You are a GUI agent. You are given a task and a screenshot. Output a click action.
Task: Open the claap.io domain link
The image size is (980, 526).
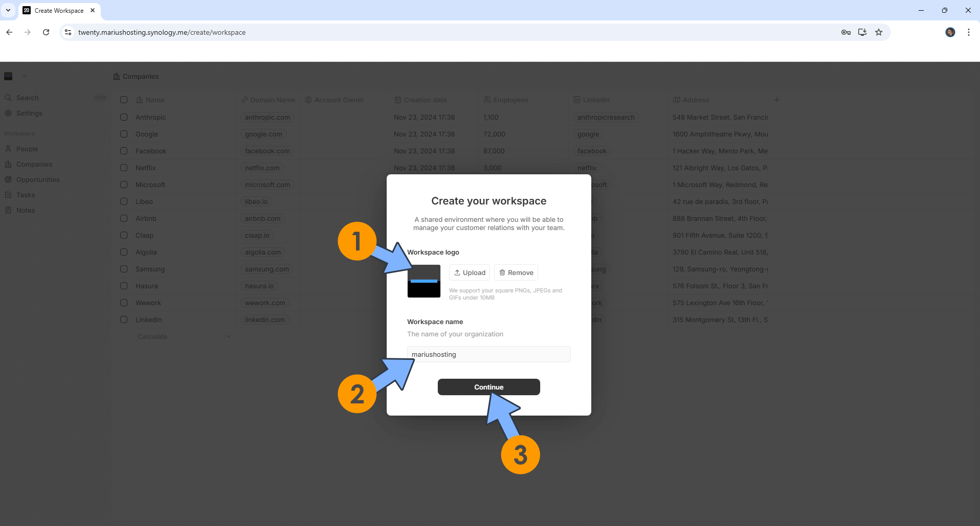click(257, 235)
